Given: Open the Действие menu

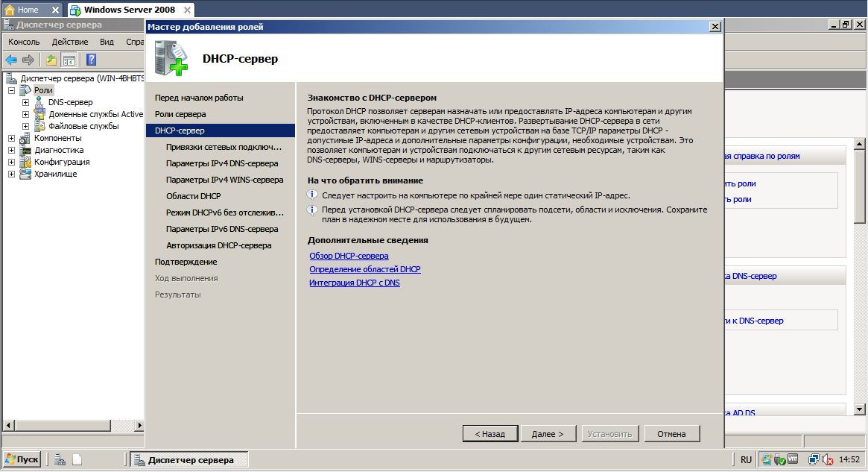Looking at the screenshot, I should pyautogui.click(x=70, y=42).
